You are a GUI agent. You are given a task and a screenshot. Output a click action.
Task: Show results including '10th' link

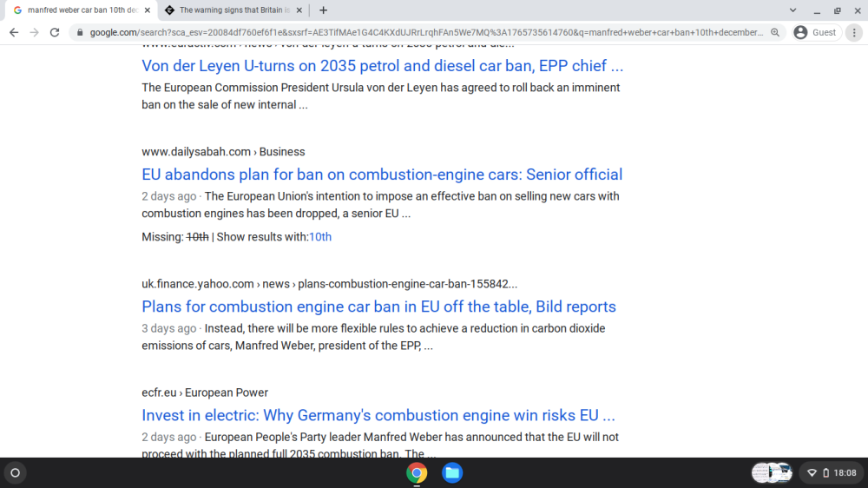click(x=320, y=237)
